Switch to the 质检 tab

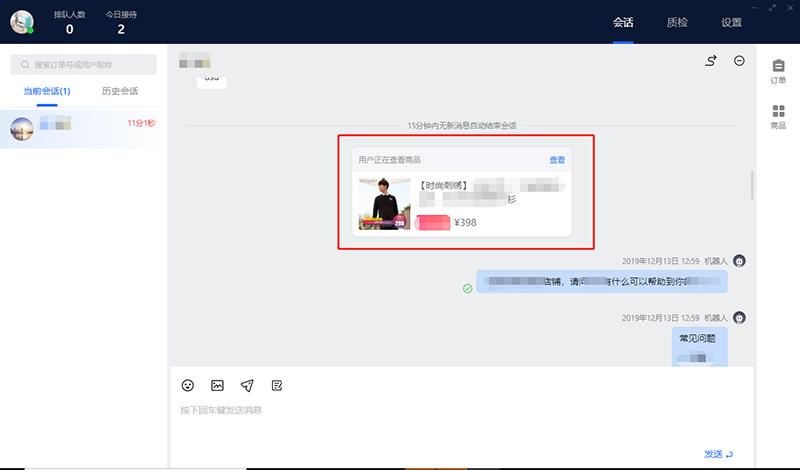[677, 23]
